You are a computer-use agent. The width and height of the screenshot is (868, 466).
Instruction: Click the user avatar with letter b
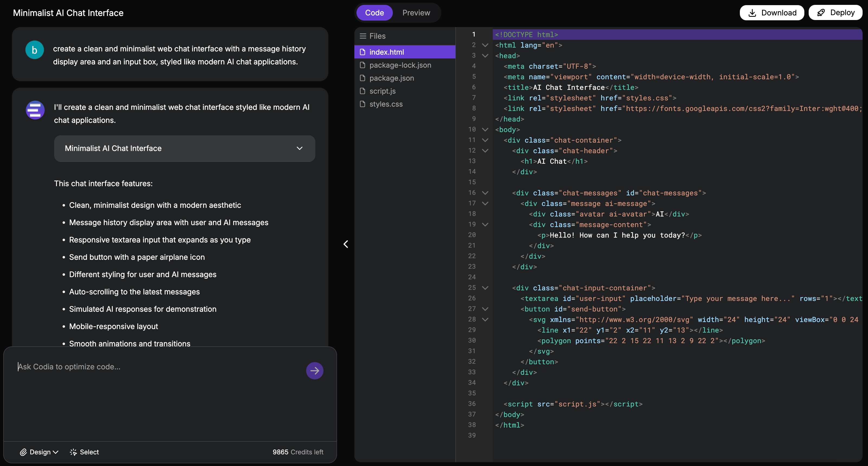[34, 50]
